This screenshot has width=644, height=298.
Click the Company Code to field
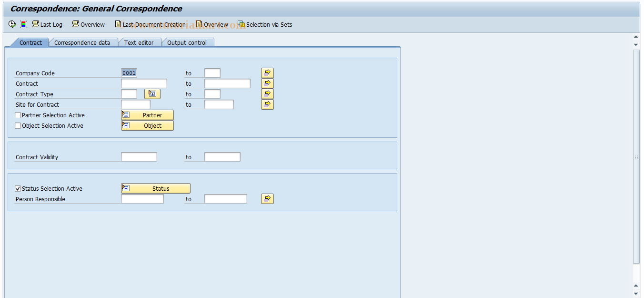tap(212, 73)
